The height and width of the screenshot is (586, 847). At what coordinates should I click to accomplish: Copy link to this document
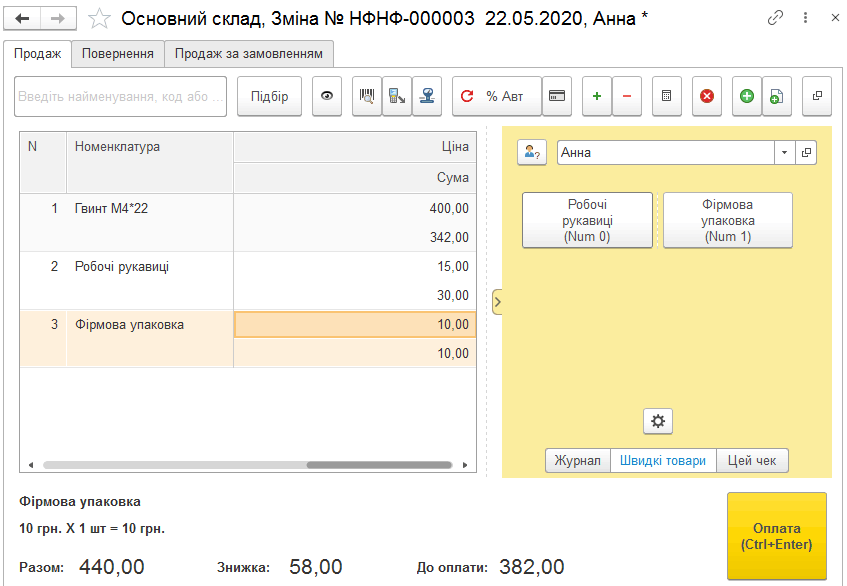(x=775, y=18)
